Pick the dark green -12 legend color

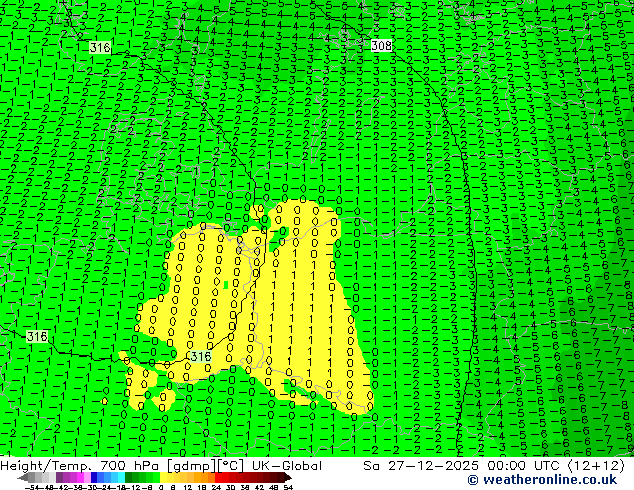[129, 478]
